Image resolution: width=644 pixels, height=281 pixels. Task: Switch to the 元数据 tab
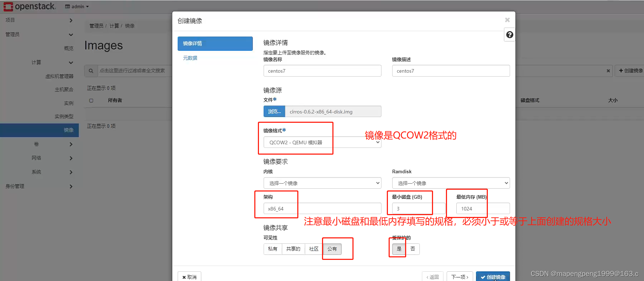190,58
